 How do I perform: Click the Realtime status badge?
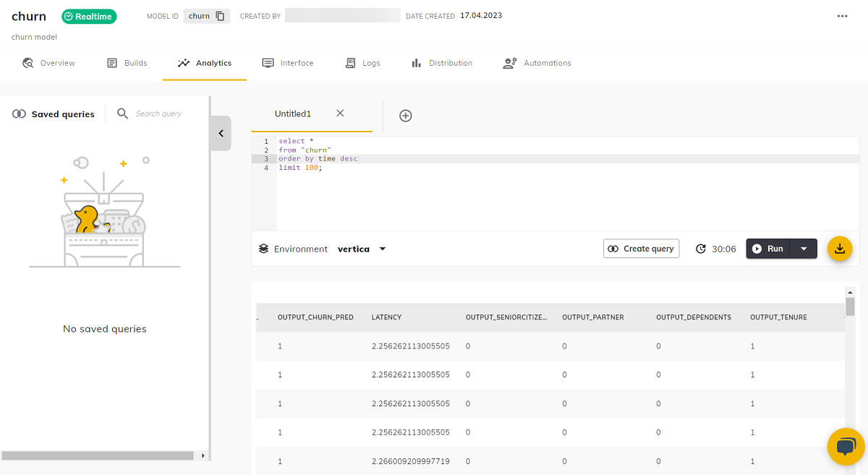coord(89,16)
